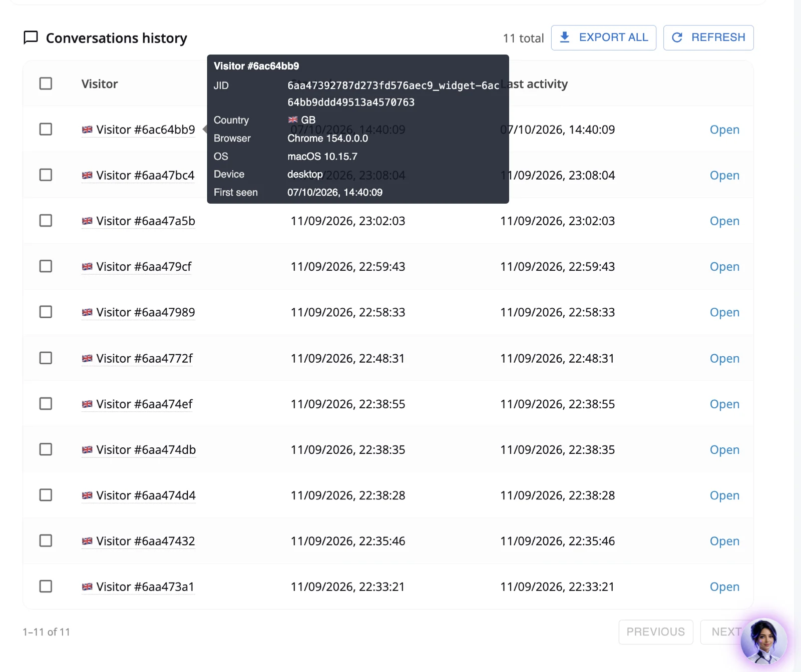Screen dimensions: 801x672
Task: Click the Visitor #6aa47432 name
Action: 146,541
